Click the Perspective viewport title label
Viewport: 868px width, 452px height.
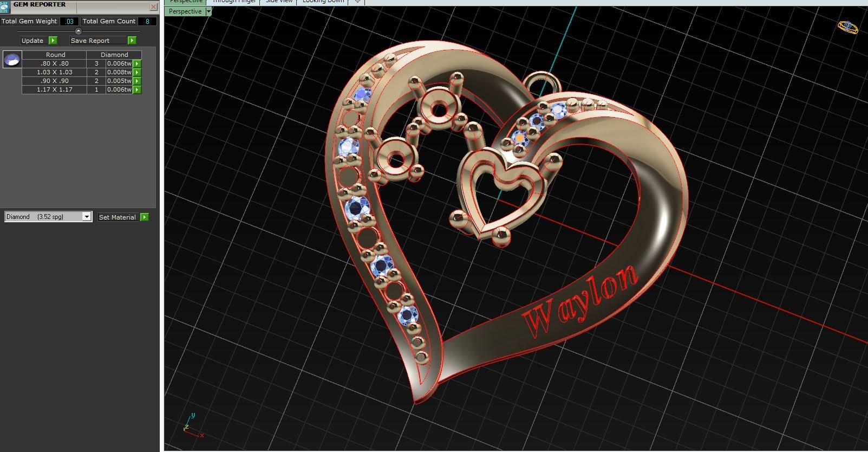185,11
